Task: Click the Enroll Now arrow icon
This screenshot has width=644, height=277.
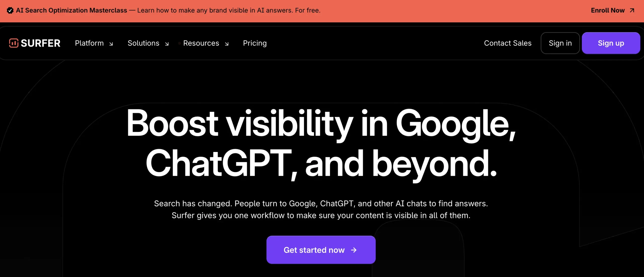Action: point(632,10)
